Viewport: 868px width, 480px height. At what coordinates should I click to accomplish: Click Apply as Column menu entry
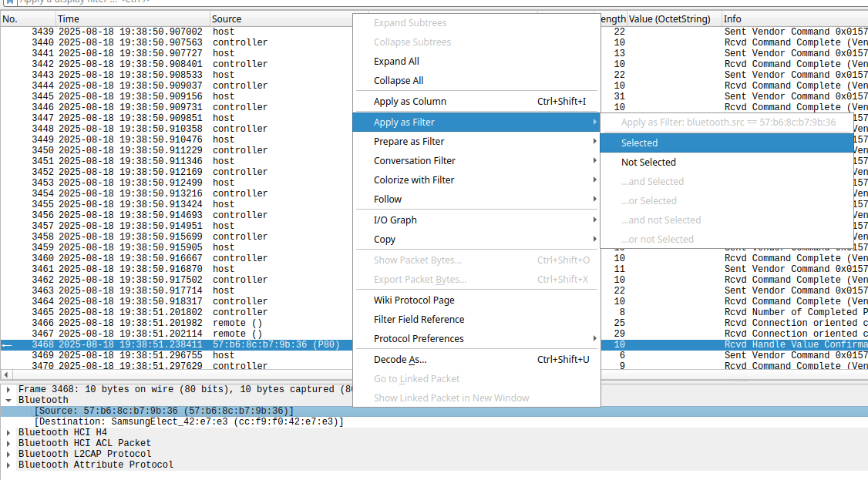pos(409,102)
